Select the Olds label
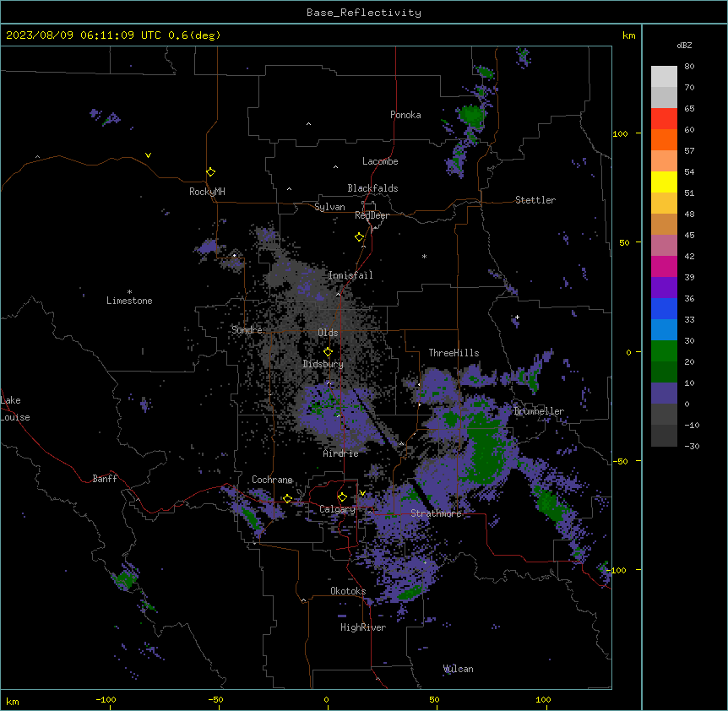 pos(328,333)
